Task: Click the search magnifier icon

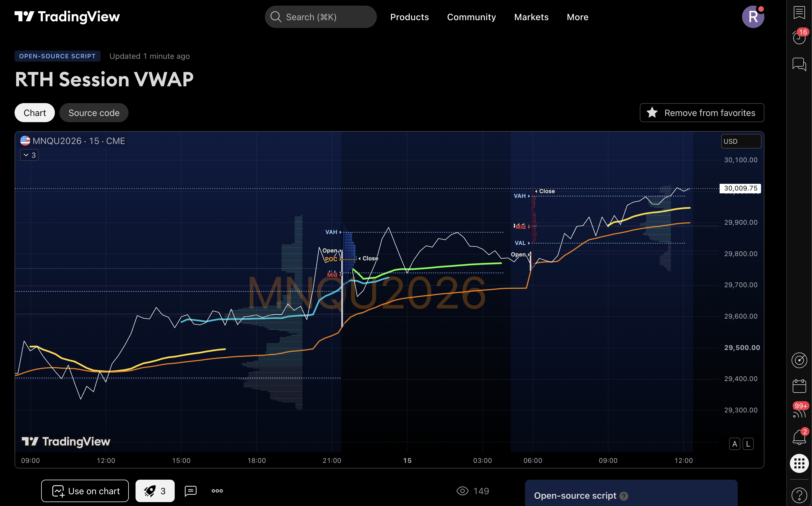Action: [276, 17]
